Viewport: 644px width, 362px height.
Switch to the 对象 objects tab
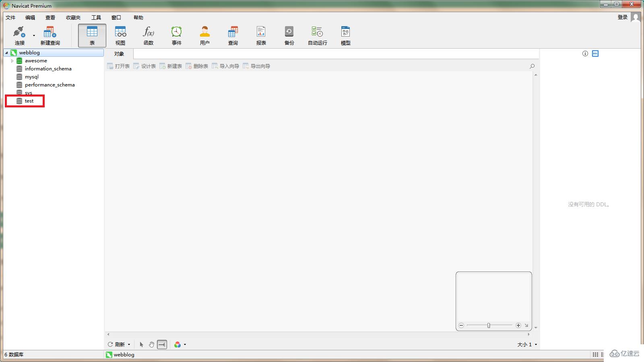click(x=119, y=54)
